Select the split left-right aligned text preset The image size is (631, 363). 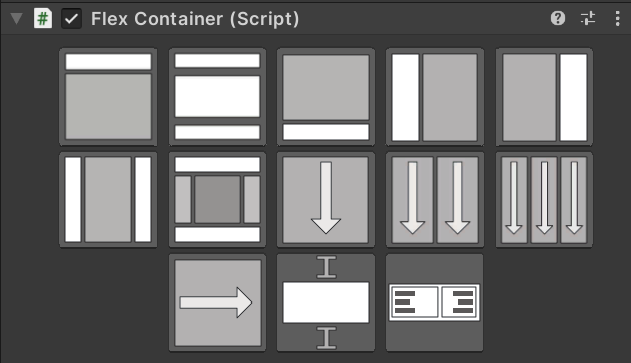(x=435, y=303)
